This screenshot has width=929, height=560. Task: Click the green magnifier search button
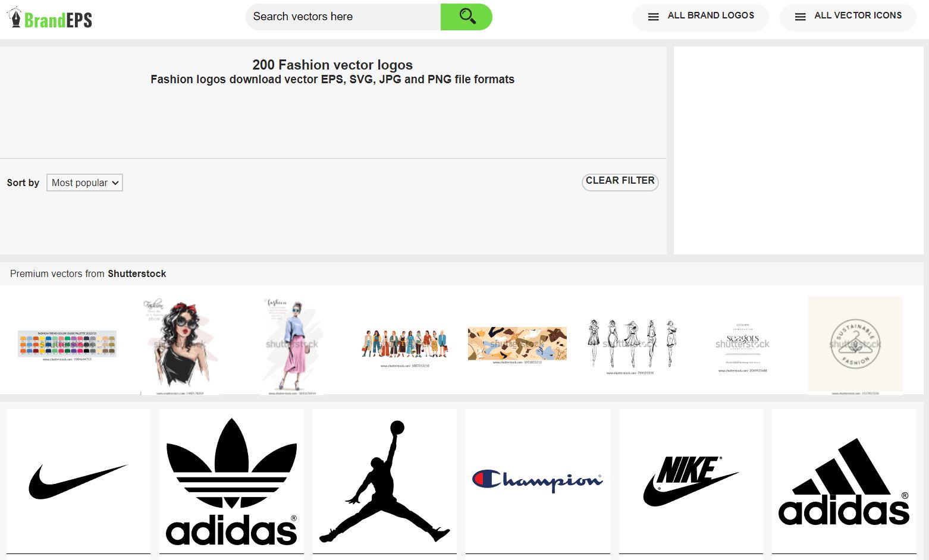tap(466, 17)
